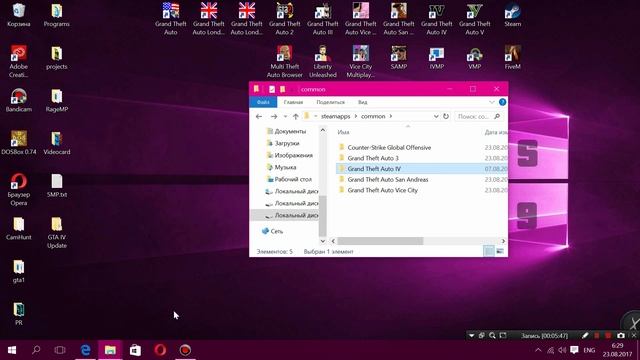Open recent locations dropdown arrow
This screenshot has width=640, height=360.
(285, 117)
